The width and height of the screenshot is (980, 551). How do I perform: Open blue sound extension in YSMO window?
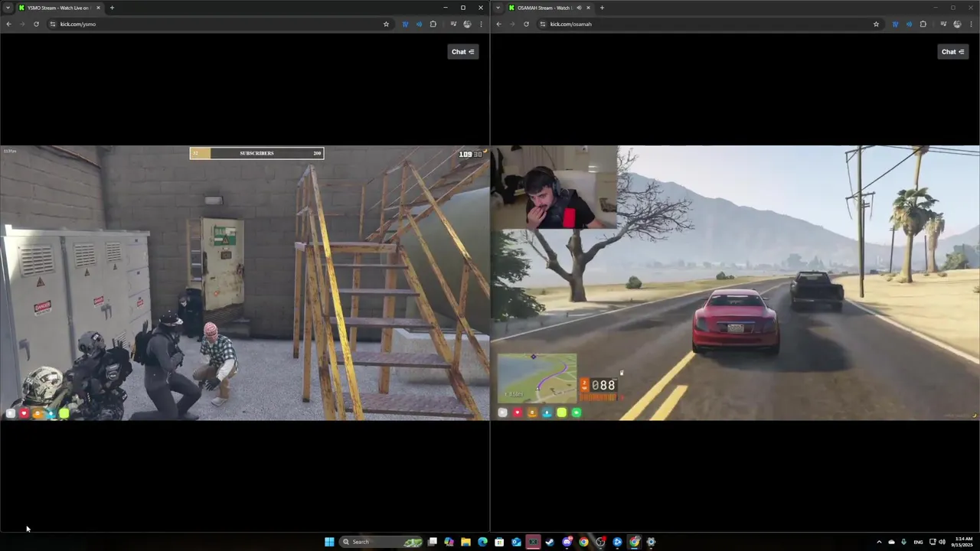tap(419, 24)
